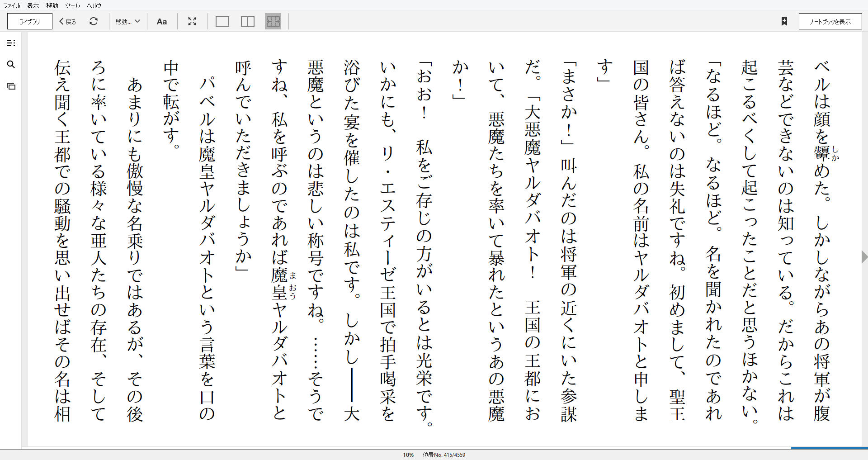
Task: Open the Aa font settings
Action: [x=162, y=21]
